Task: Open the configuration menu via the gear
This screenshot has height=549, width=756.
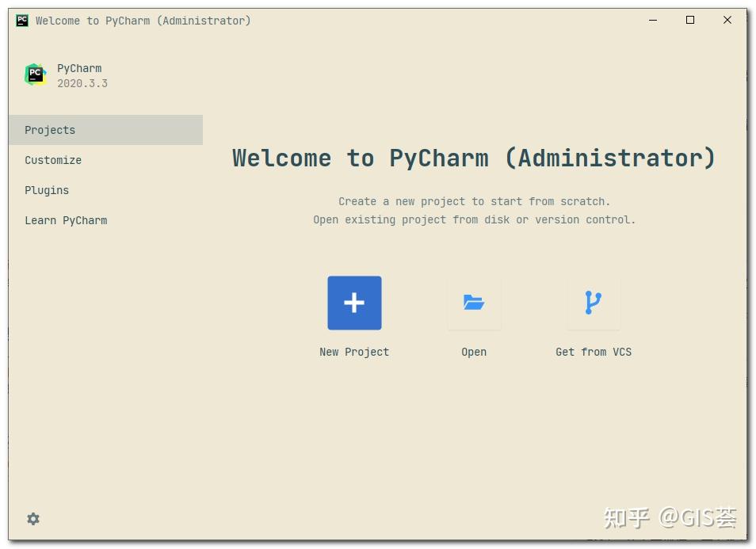Action: click(x=32, y=518)
